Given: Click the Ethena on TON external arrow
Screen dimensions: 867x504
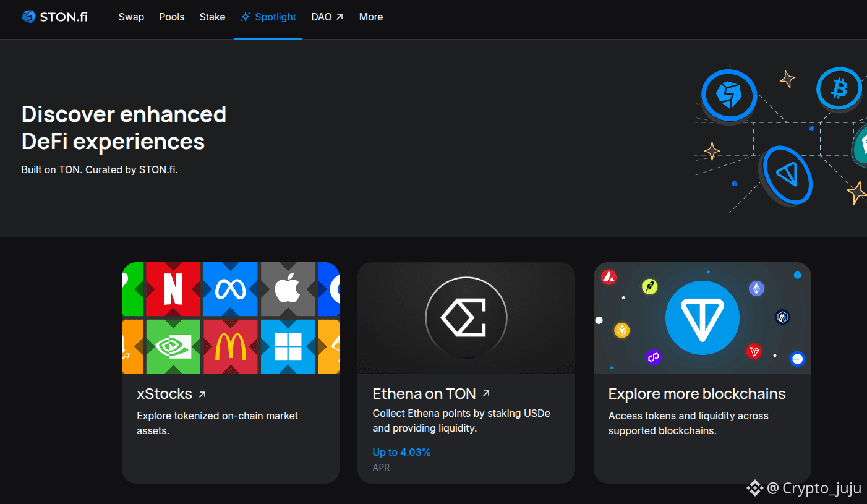Looking at the screenshot, I should (x=486, y=393).
